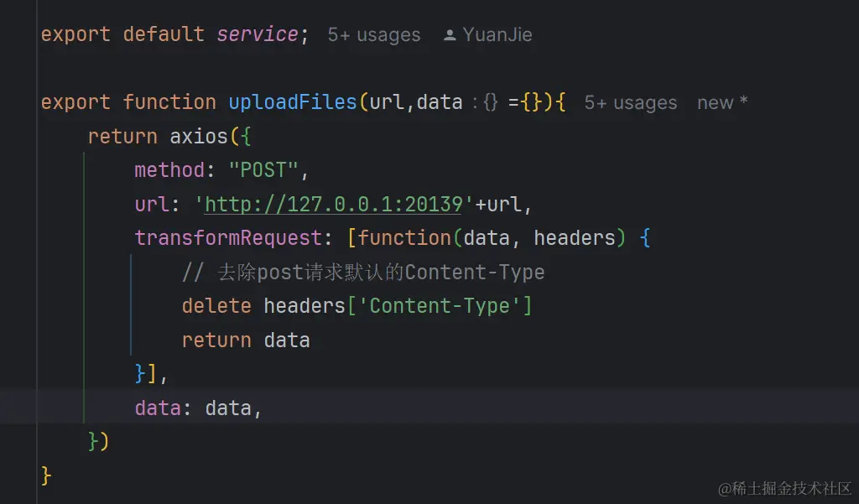Click the uploadFiles function name

293,102
